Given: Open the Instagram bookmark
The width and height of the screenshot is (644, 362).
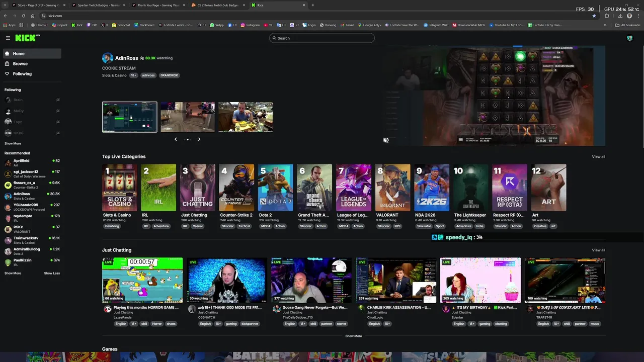Looking at the screenshot, I should pos(251,25).
